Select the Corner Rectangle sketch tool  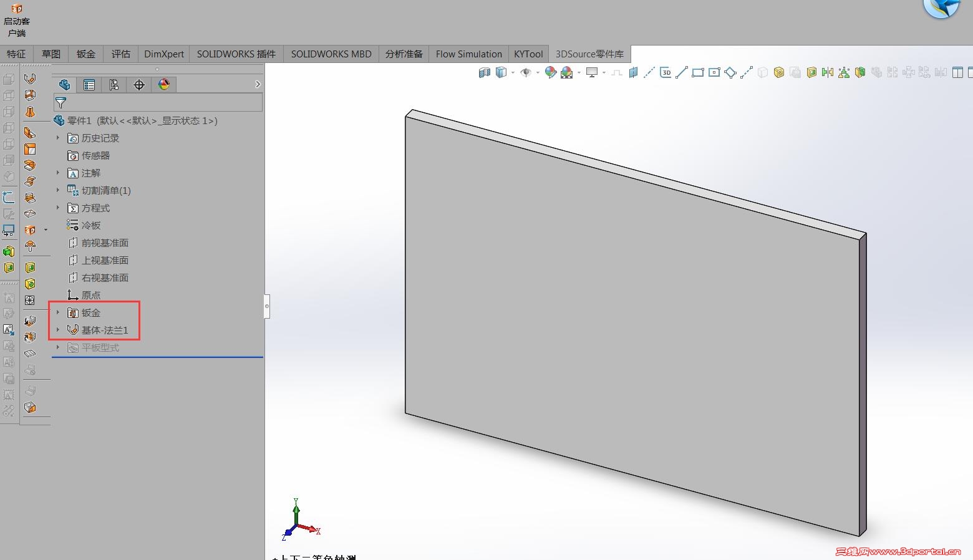pyautogui.click(x=698, y=73)
